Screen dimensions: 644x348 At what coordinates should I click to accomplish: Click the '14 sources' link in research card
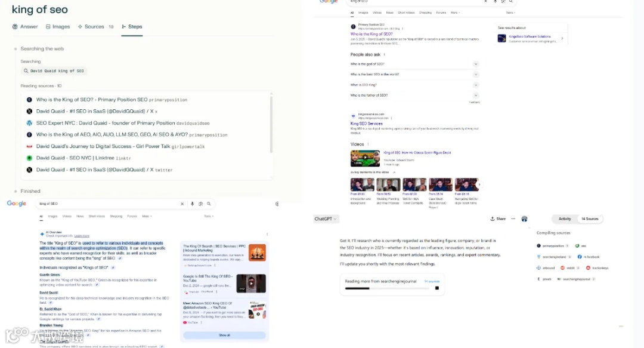pos(432,281)
